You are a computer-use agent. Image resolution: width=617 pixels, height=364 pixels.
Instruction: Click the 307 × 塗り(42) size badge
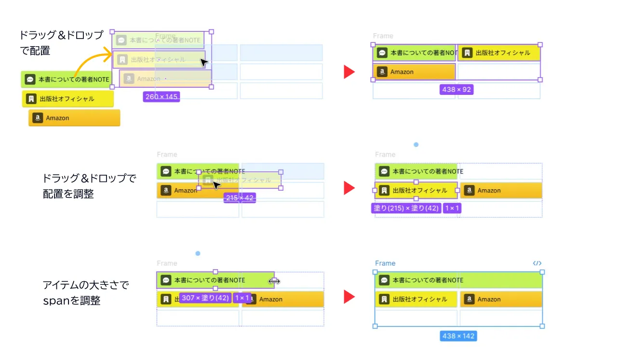click(x=205, y=298)
